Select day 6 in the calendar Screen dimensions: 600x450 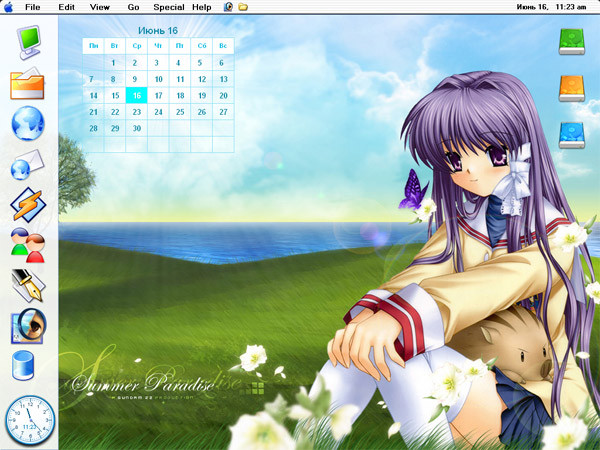click(221, 63)
